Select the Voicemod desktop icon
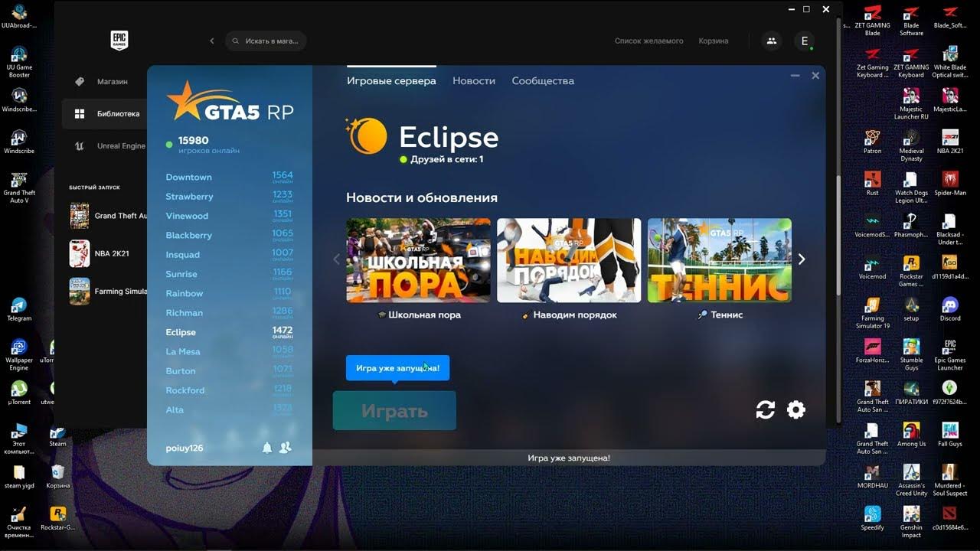This screenshot has height=551, width=980. (x=872, y=267)
